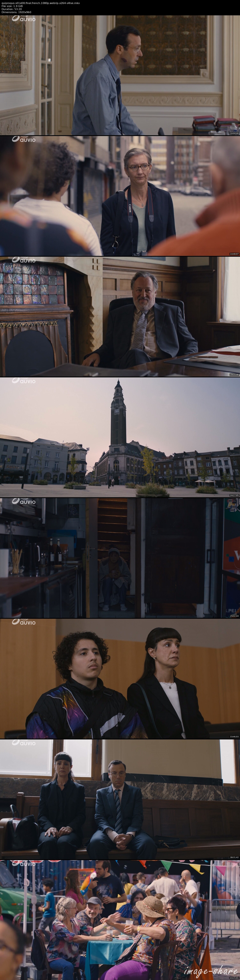Select the 'Duration: 53:20' line

coord(14,9)
